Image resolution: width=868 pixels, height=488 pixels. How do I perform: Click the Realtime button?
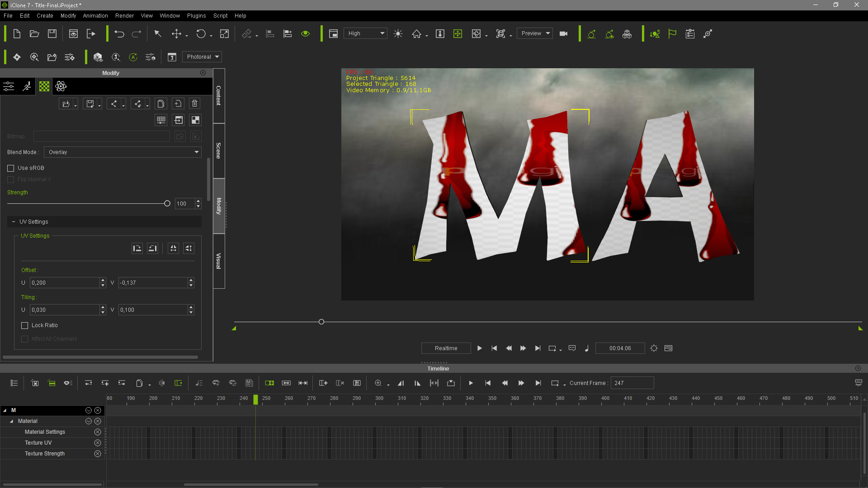point(446,348)
